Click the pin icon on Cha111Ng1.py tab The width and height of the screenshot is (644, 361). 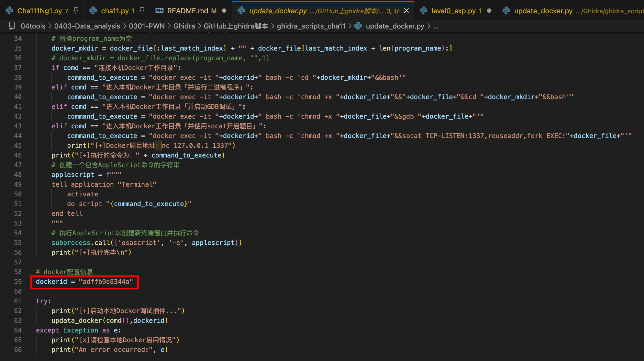[x=76, y=11]
